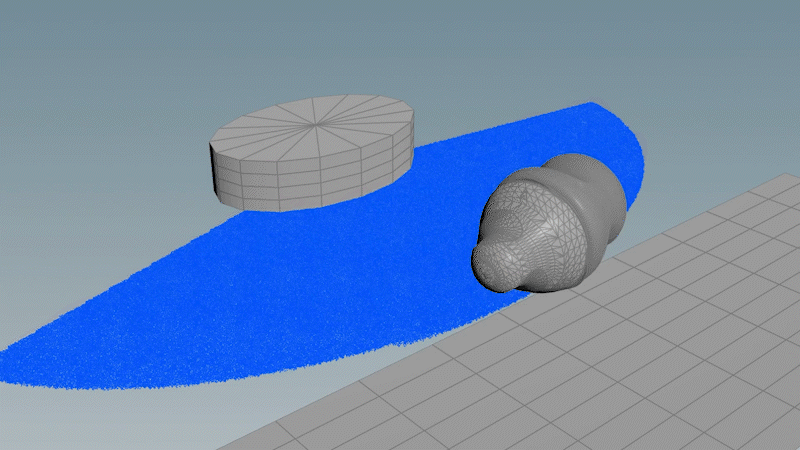Image resolution: width=800 pixels, height=450 pixels.
Task: Select the rounded blobby mesh object
Action: pos(549,223)
